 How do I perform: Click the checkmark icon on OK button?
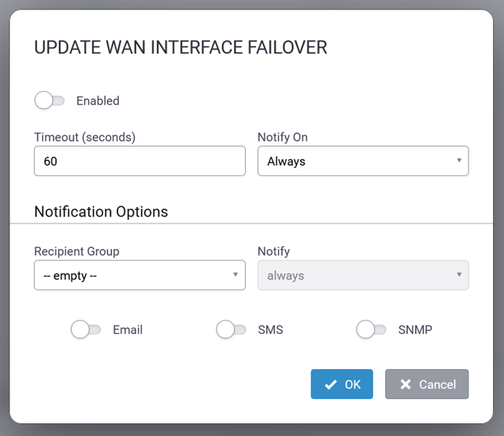pyautogui.click(x=331, y=385)
